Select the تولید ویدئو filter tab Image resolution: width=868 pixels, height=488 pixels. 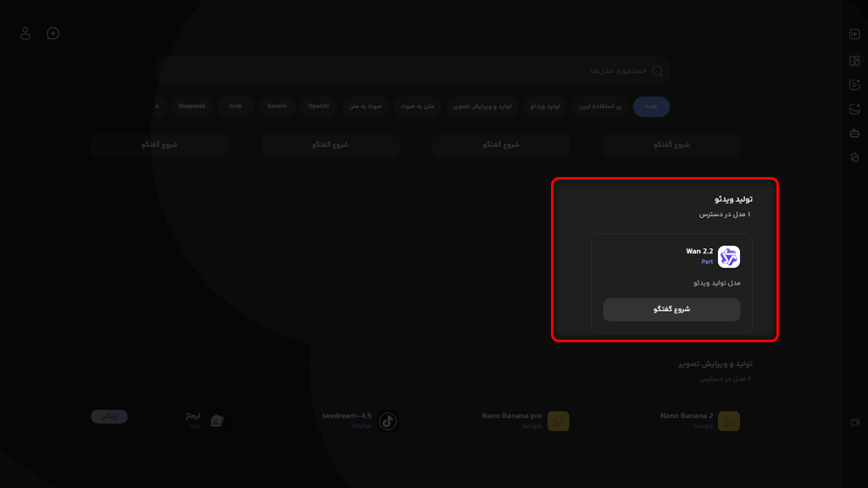(x=545, y=106)
